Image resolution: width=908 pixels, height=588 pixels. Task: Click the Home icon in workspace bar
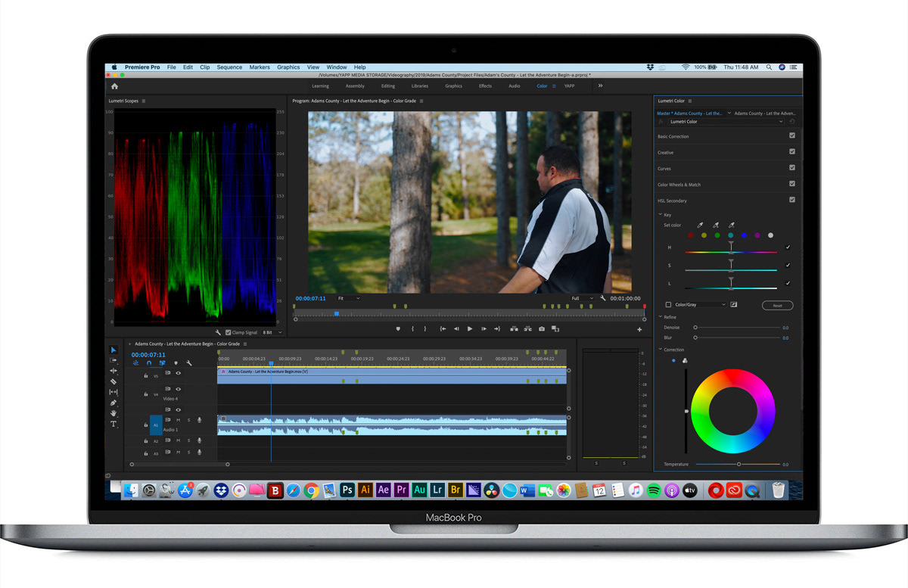(x=114, y=86)
